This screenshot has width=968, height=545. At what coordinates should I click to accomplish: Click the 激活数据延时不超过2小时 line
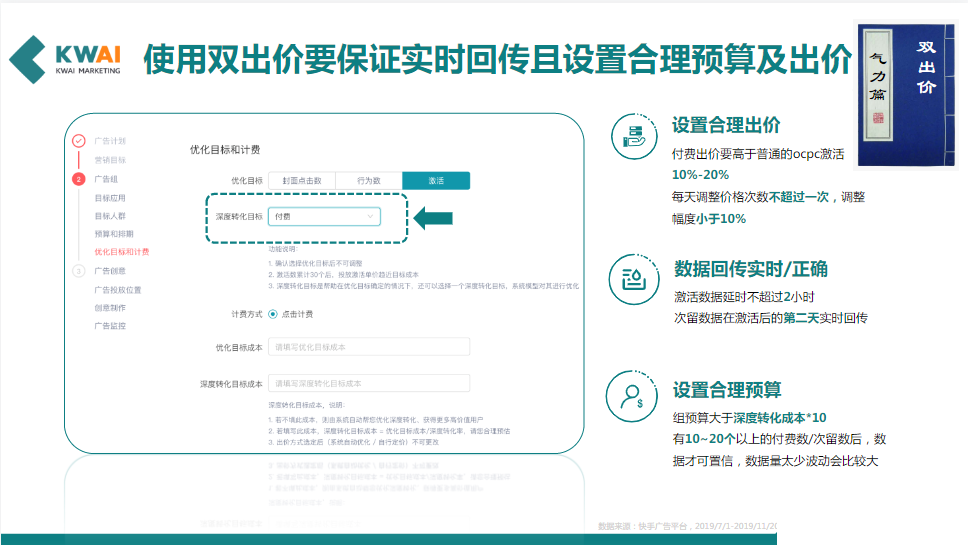(744, 297)
